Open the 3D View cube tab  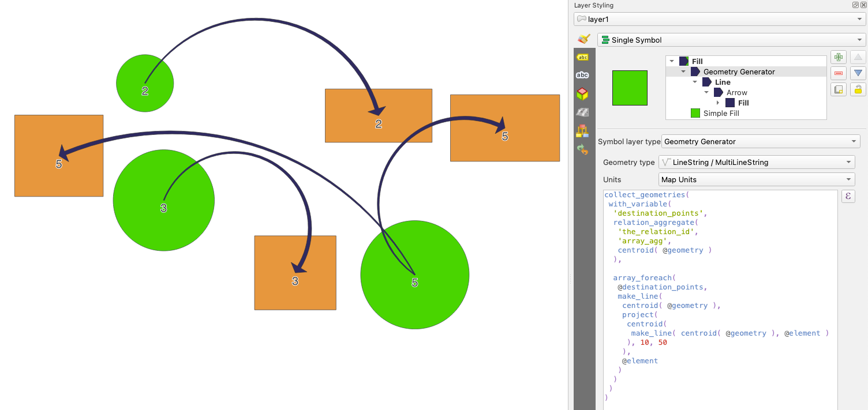(583, 93)
